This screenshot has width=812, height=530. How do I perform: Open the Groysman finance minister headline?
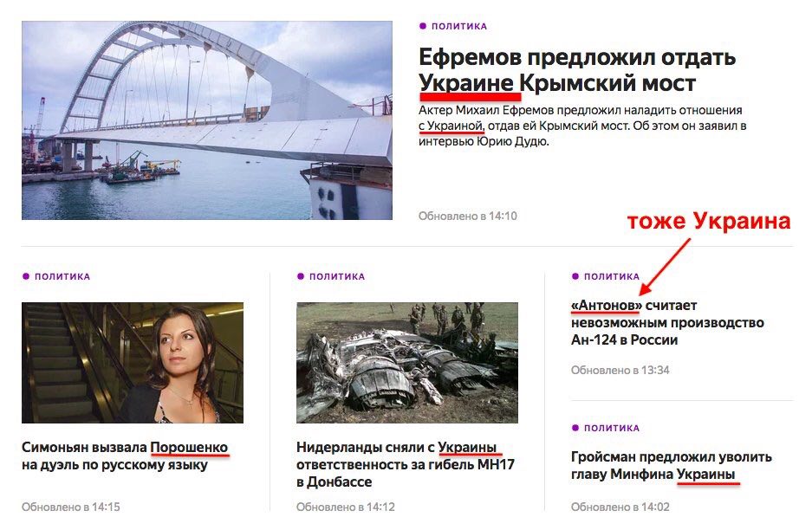pos(672,465)
